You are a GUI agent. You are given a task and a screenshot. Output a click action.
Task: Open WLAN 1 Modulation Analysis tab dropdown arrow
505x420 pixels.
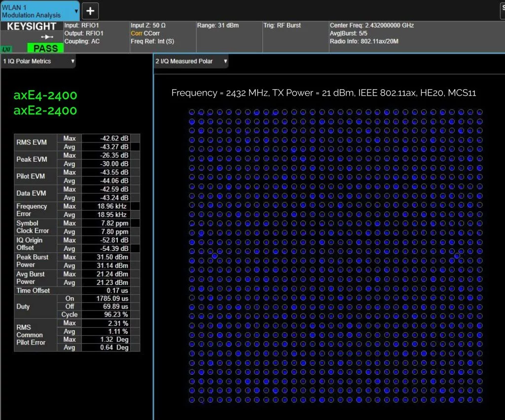pyautogui.click(x=76, y=11)
